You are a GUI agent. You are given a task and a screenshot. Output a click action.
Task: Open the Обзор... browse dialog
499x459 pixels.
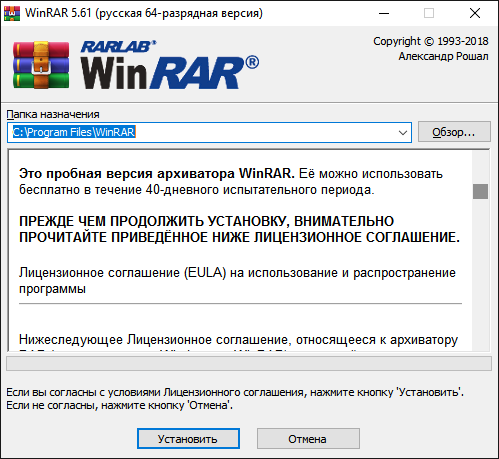[x=454, y=132]
